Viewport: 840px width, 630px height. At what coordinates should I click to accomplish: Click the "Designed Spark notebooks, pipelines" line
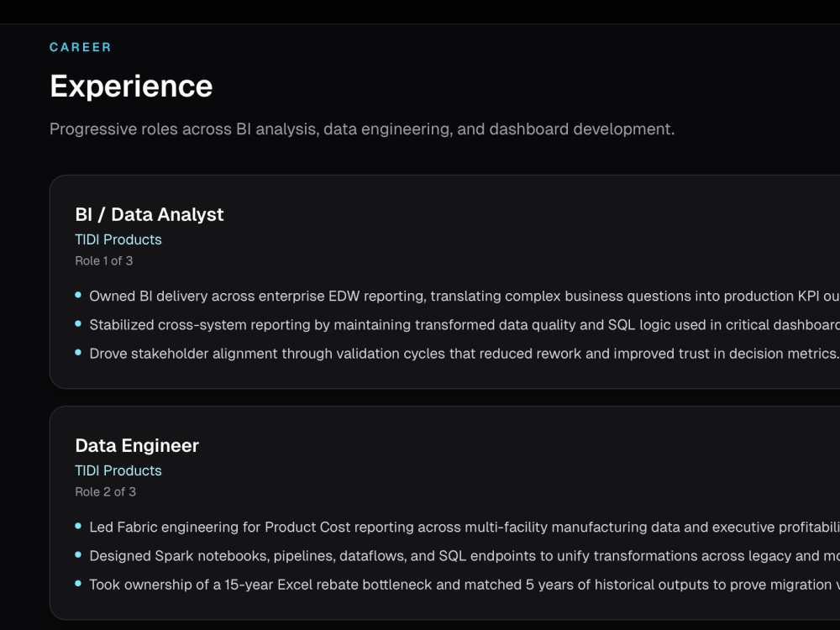pyautogui.click(x=465, y=555)
